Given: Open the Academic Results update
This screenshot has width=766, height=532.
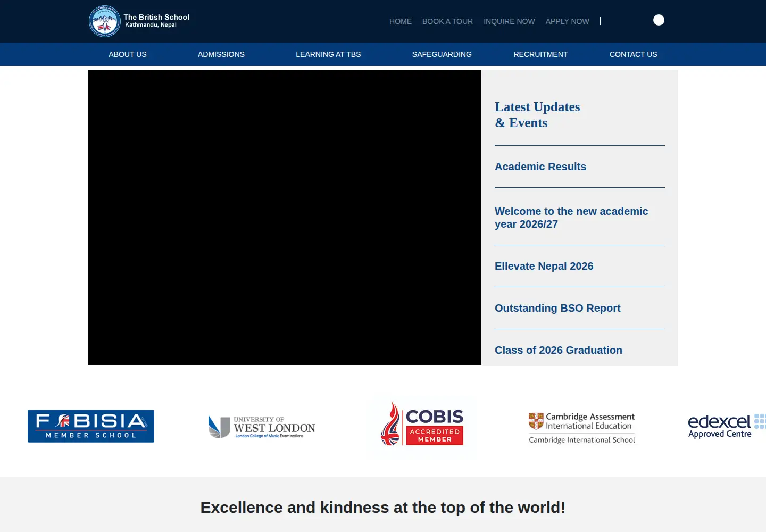Looking at the screenshot, I should (x=540, y=167).
